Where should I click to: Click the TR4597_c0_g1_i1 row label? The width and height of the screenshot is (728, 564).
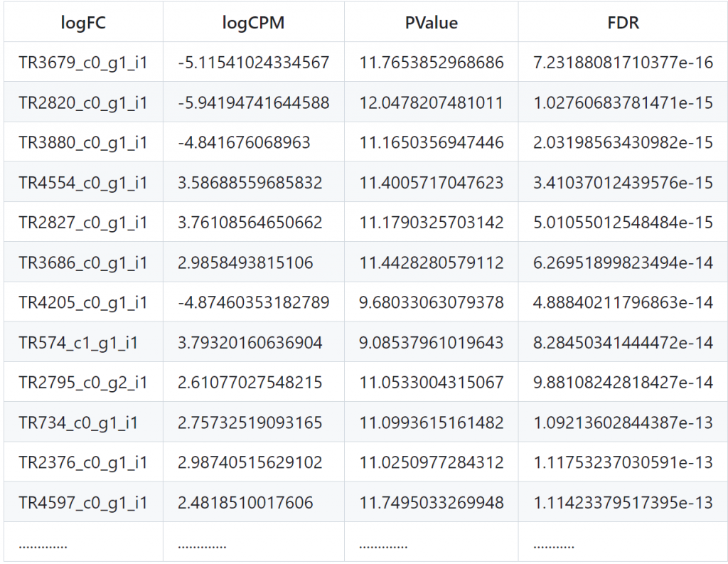[x=83, y=503]
